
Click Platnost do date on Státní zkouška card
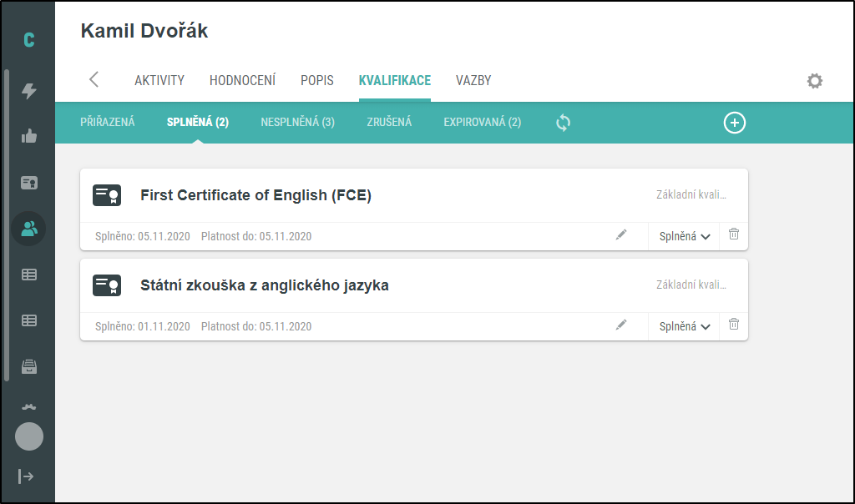pyautogui.click(x=256, y=326)
